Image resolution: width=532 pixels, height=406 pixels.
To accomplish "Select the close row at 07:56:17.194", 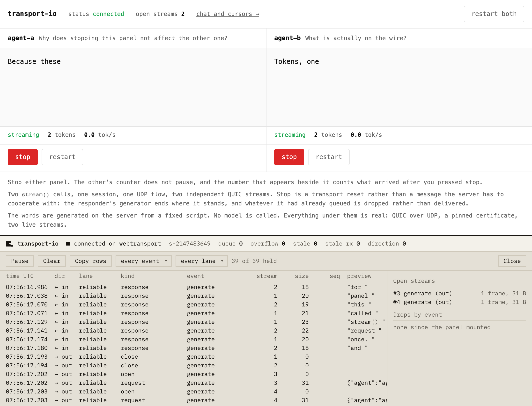I will click(x=193, y=365).
